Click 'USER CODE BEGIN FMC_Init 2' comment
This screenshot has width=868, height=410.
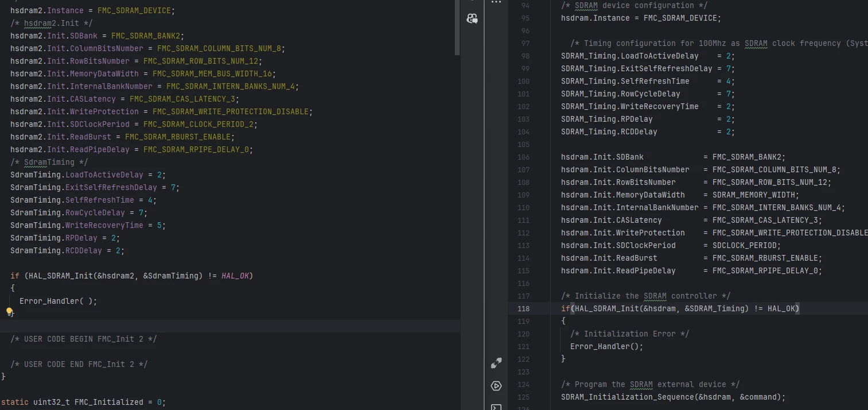pos(84,339)
